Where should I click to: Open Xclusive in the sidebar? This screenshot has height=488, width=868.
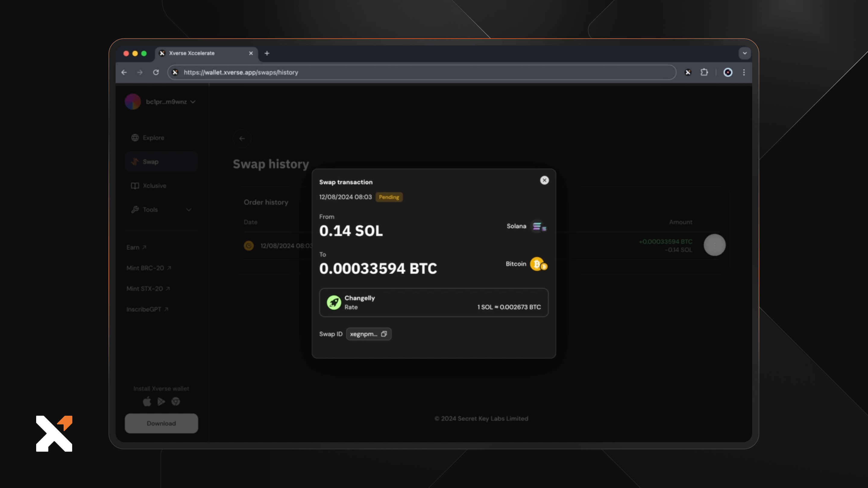161,186
